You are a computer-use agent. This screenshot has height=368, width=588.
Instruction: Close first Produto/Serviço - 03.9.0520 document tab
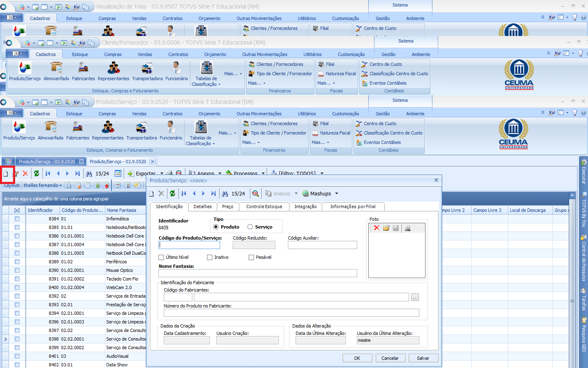point(81,162)
